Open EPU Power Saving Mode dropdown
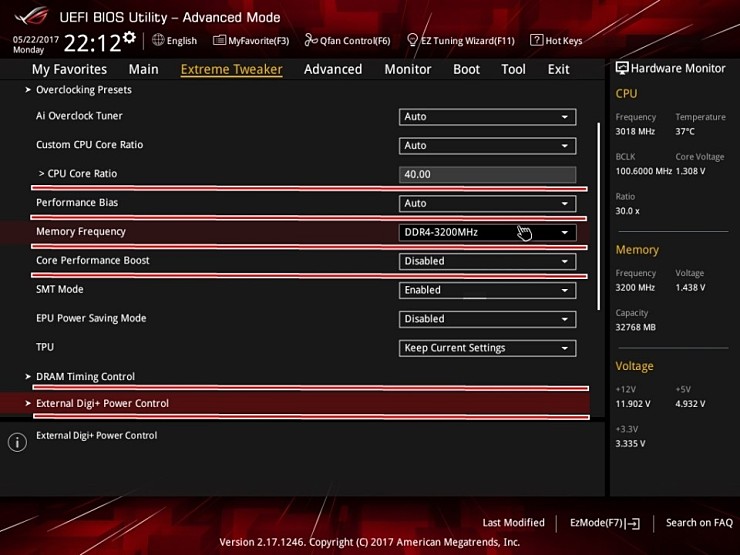Viewport: 740px width, 555px height. tap(487, 319)
